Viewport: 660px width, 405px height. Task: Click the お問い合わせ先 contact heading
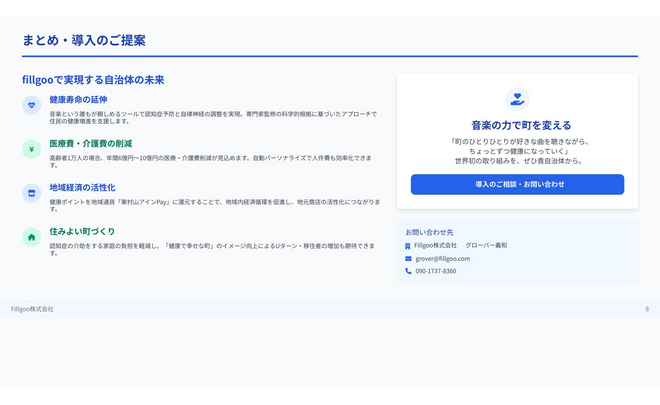(x=429, y=232)
